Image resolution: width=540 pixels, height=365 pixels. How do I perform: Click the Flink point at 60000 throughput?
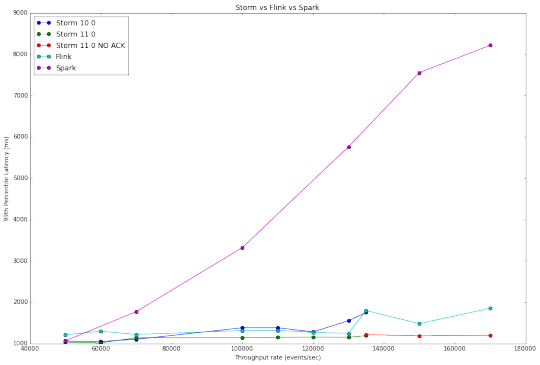(x=101, y=331)
